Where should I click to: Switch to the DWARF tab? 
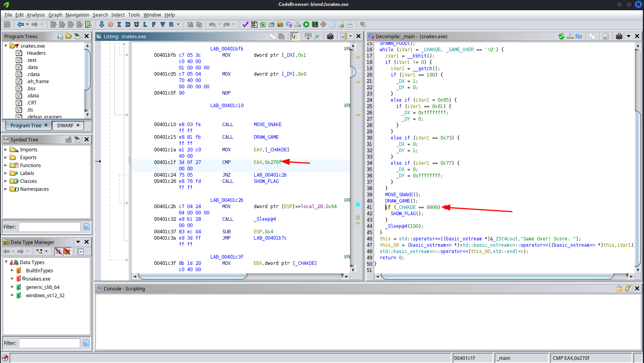point(66,125)
